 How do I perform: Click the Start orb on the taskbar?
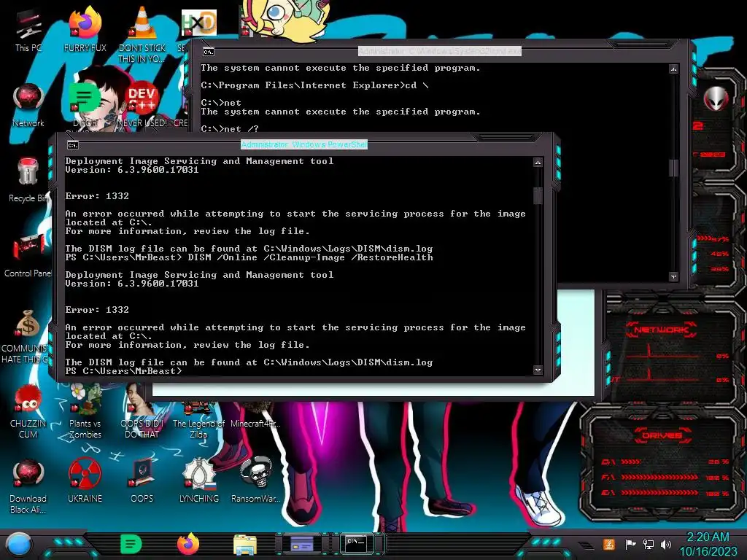[x=18, y=545]
